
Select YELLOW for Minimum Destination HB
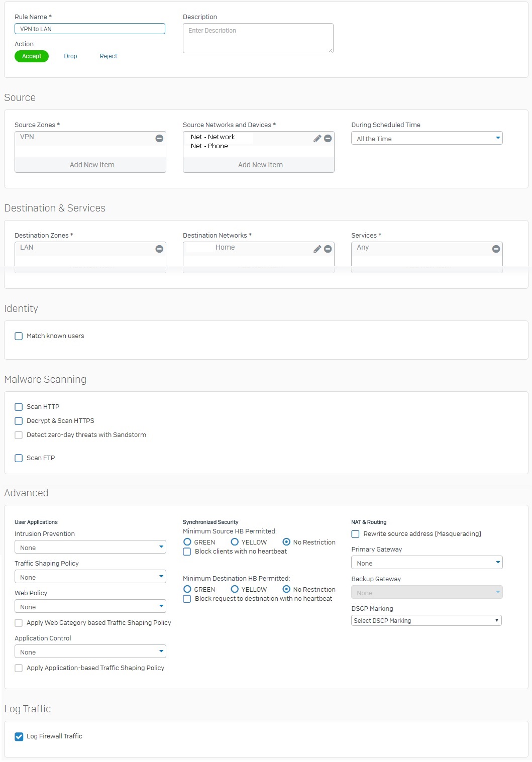[x=235, y=589]
